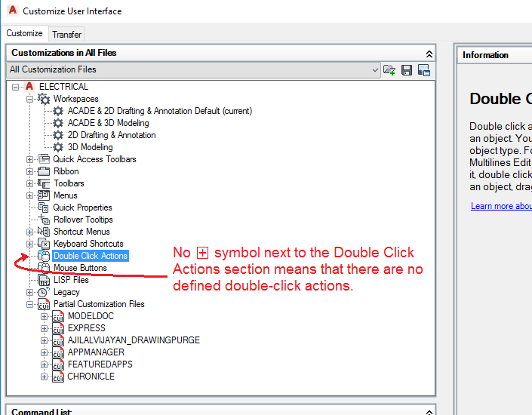Expand the Keyboard Shortcuts node
Screen dimensions: 532x415
[30, 244]
